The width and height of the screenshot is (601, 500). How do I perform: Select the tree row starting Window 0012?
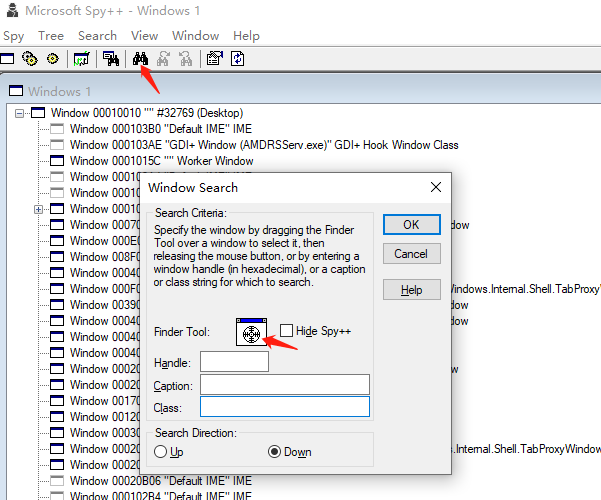point(105,417)
